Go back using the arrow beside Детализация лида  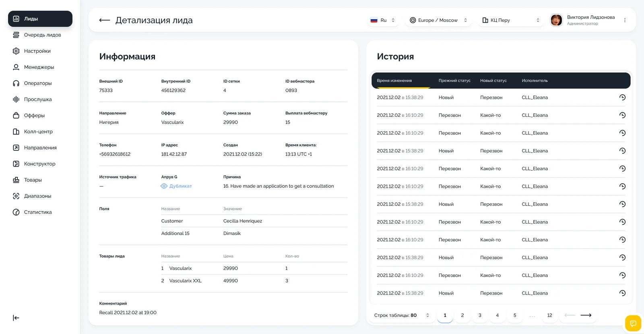pos(104,20)
